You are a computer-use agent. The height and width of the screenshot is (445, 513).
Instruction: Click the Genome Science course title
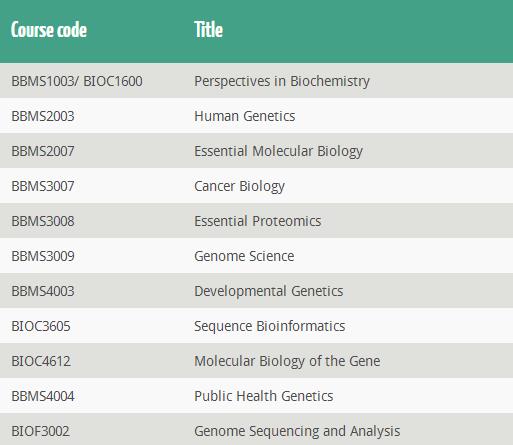tap(244, 256)
